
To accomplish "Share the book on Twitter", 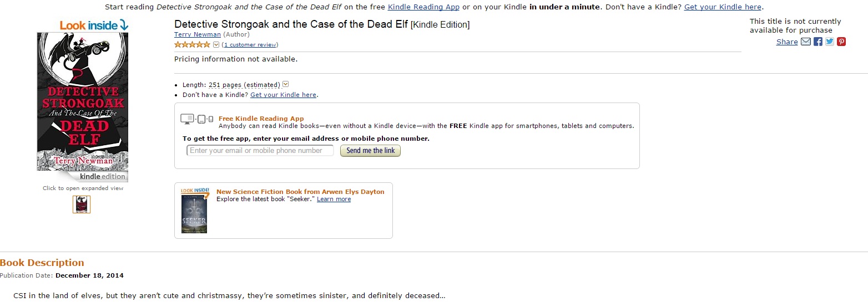I will [830, 42].
